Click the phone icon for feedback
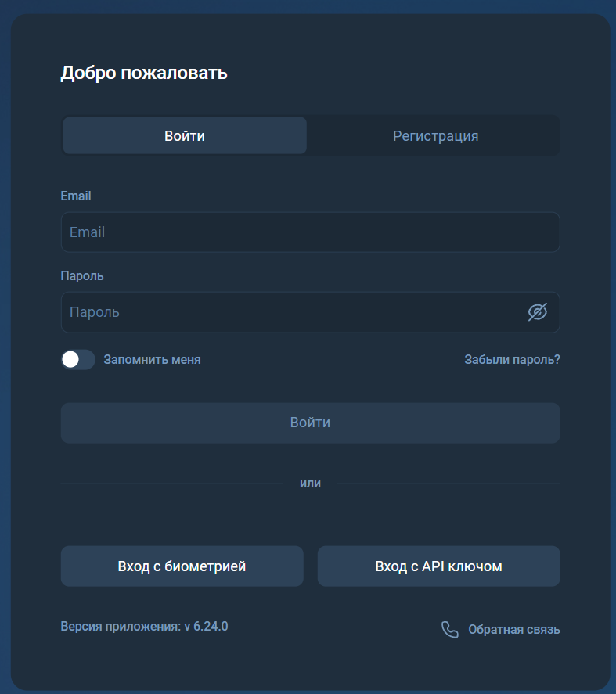 click(450, 629)
